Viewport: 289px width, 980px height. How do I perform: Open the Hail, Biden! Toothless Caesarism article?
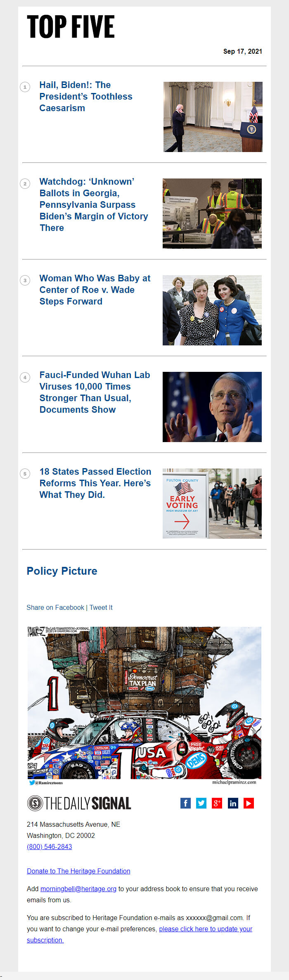click(x=86, y=97)
